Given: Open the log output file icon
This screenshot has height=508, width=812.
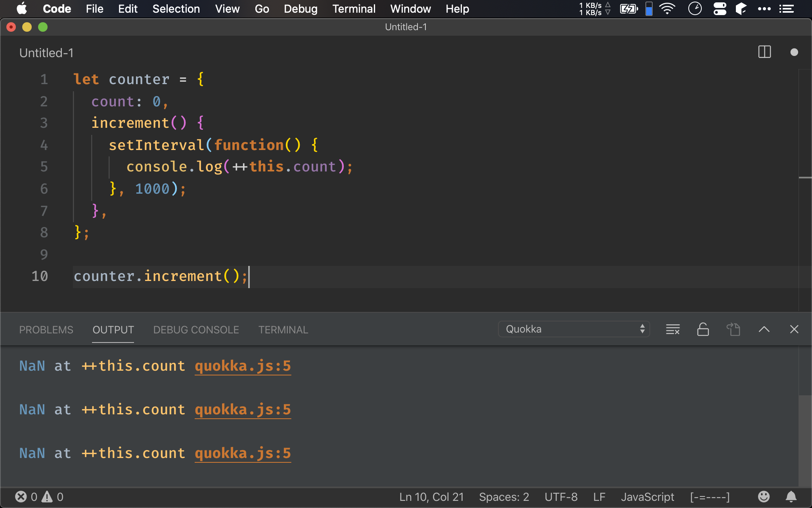Looking at the screenshot, I should (733, 329).
